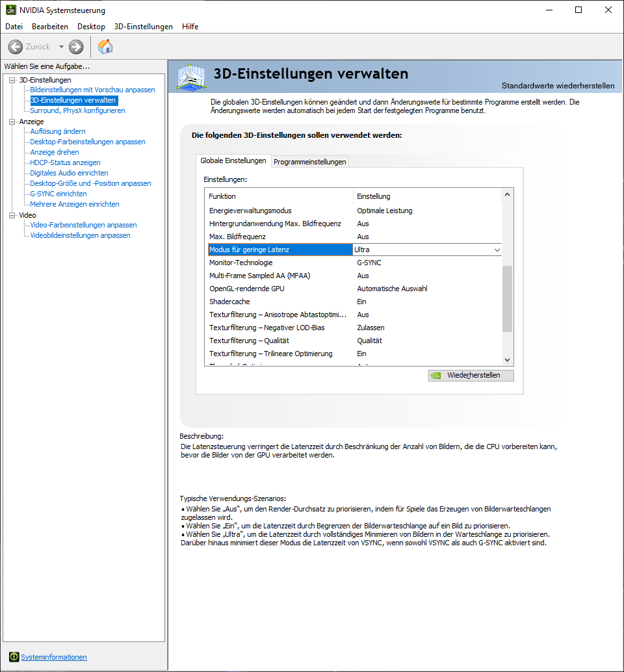Select Texturfilterung – Negativer LOD-Bias row

coord(354,328)
